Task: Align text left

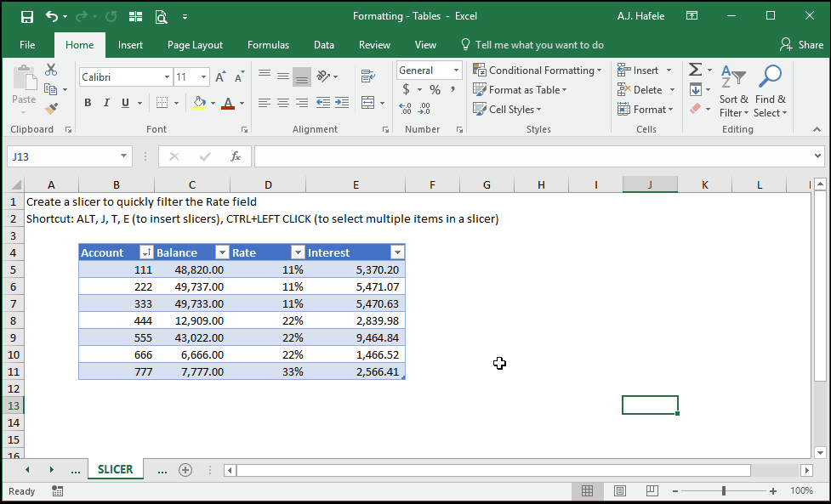Action: [265, 103]
